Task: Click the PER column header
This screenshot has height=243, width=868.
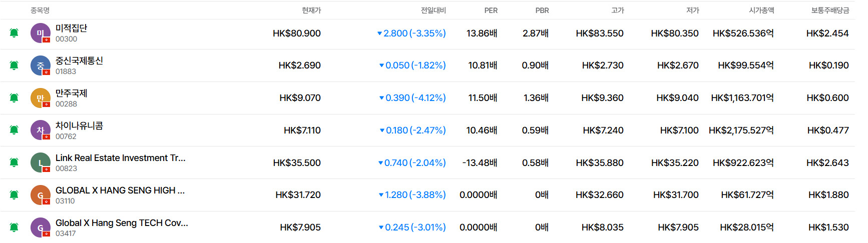Action: click(491, 10)
